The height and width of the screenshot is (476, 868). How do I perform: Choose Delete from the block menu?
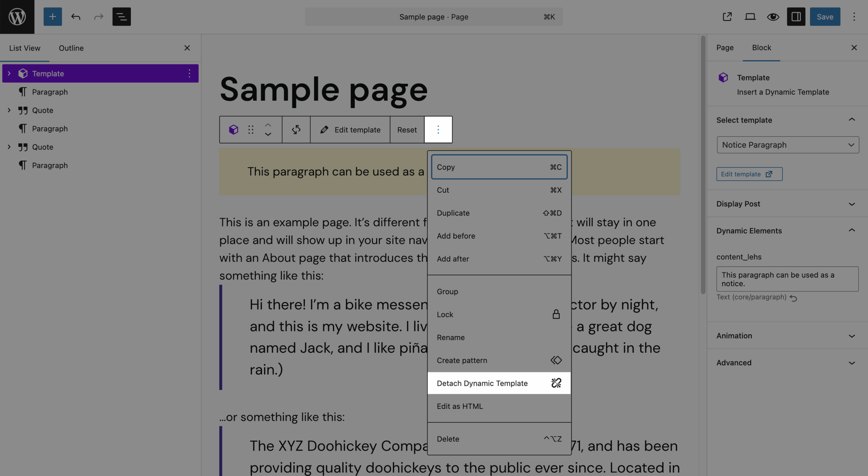[499, 439]
